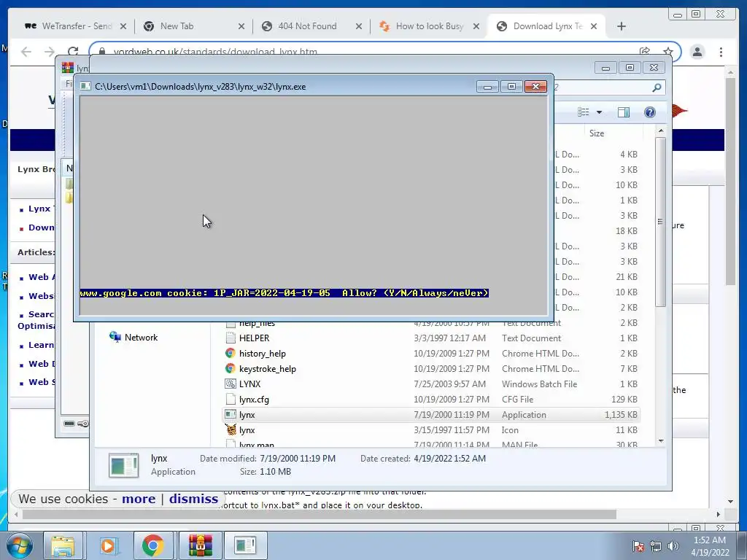
Task: Select the history_help file
Action: pyautogui.click(x=431, y=354)
